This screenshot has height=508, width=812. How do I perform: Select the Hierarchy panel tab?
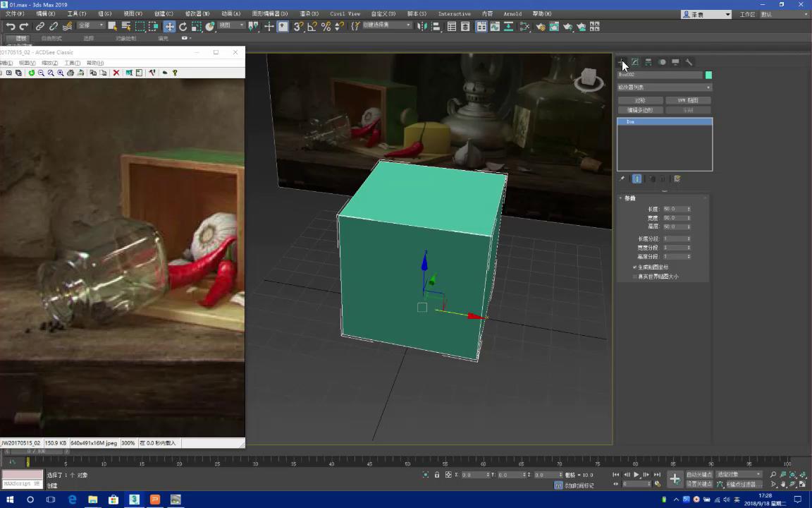648,62
